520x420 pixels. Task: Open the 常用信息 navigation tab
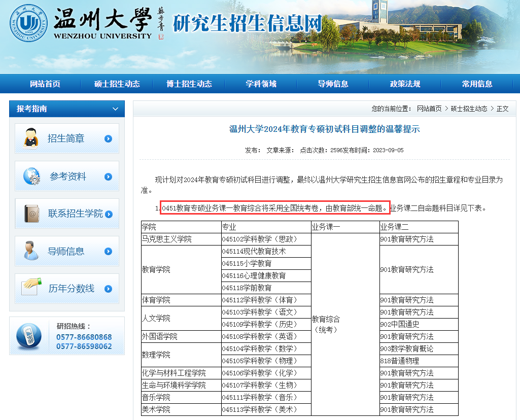click(x=477, y=84)
